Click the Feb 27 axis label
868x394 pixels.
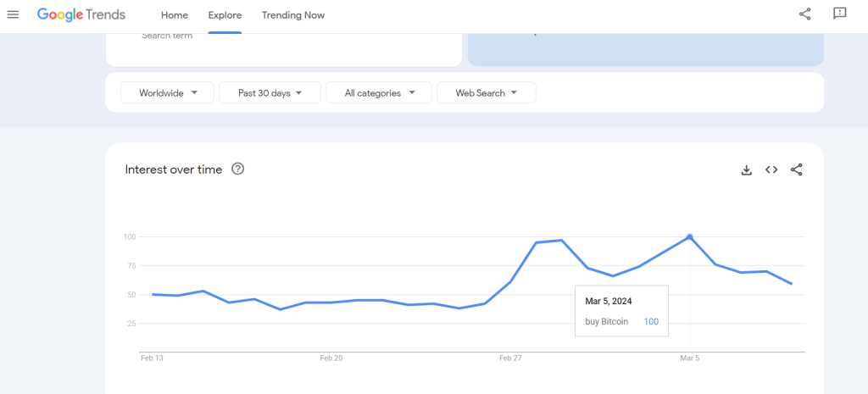pyautogui.click(x=511, y=358)
